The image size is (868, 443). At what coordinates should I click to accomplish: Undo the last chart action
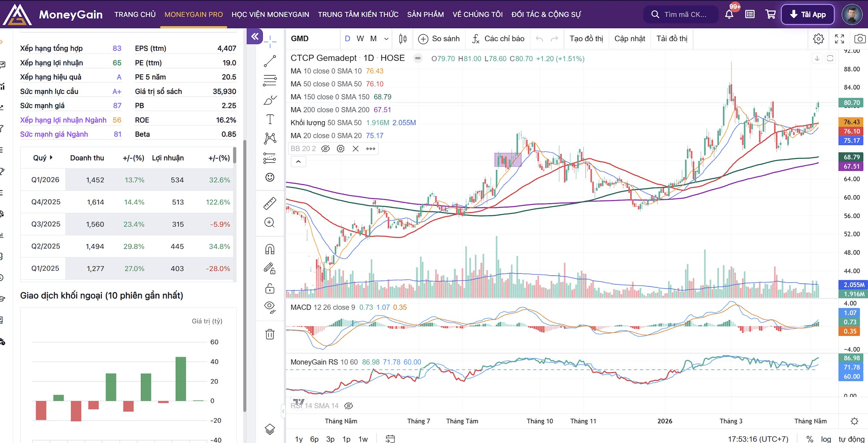539,39
